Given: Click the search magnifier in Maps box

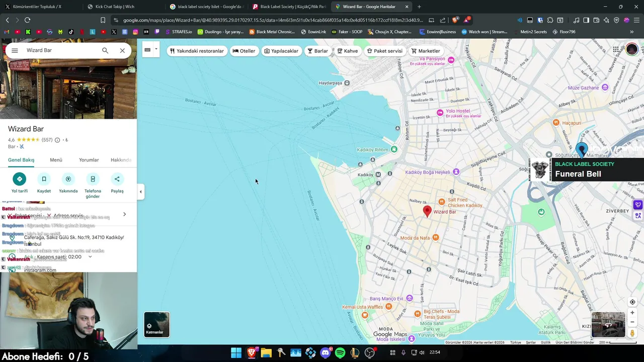Looking at the screenshot, I should click(x=105, y=50).
